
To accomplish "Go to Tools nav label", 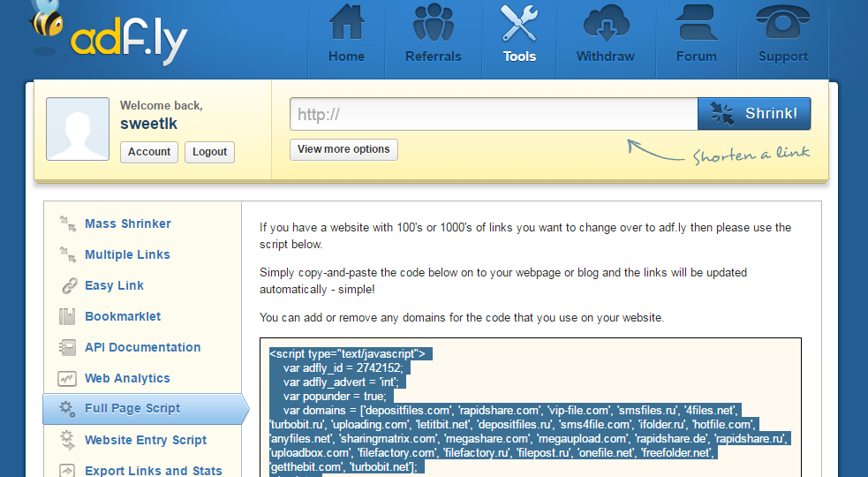I will (519, 57).
